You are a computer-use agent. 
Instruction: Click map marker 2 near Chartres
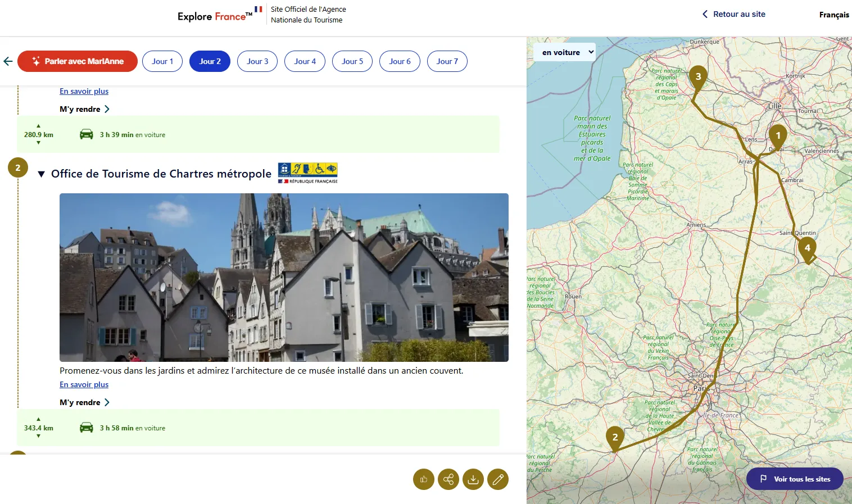[615, 438]
